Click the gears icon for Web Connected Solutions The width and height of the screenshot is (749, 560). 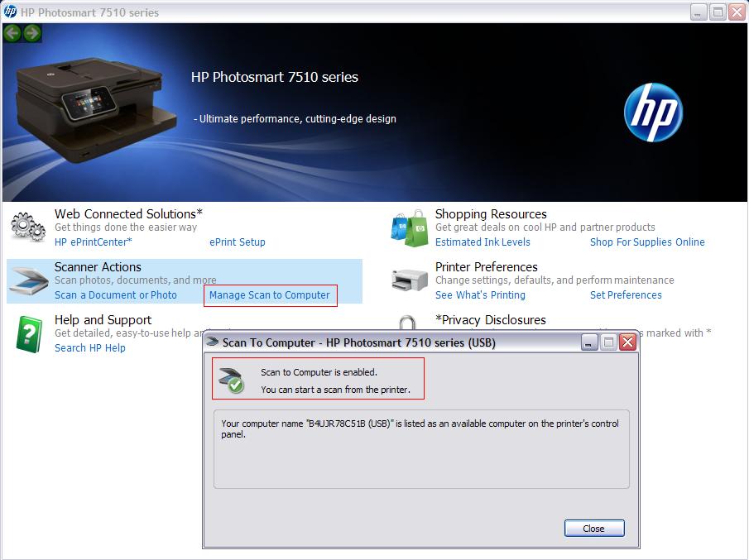click(x=28, y=227)
